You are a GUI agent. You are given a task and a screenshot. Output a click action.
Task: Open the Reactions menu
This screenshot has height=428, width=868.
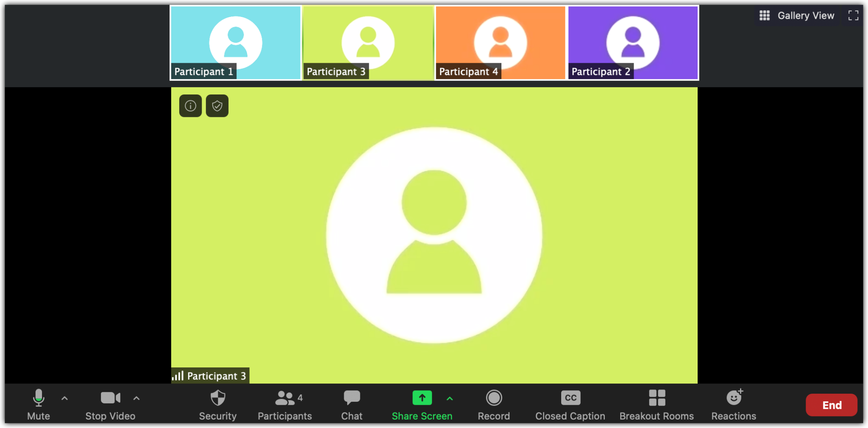click(734, 404)
